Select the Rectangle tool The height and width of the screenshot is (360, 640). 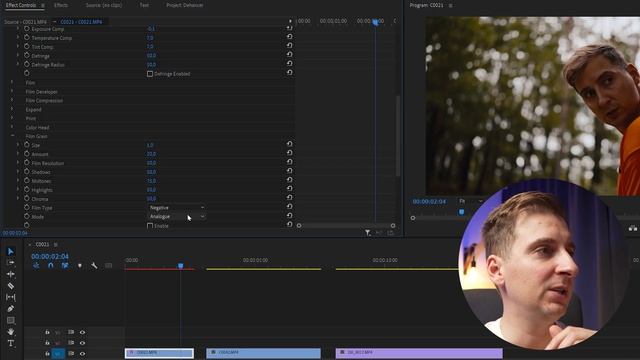tap(11, 320)
